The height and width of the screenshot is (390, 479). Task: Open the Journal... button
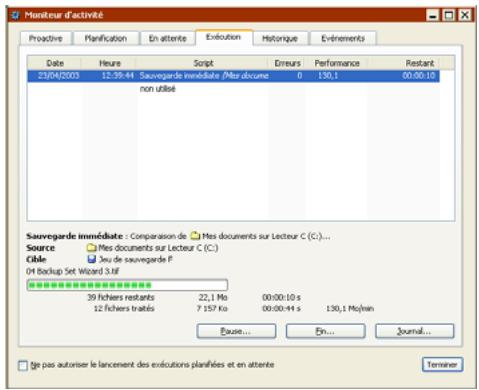click(414, 331)
